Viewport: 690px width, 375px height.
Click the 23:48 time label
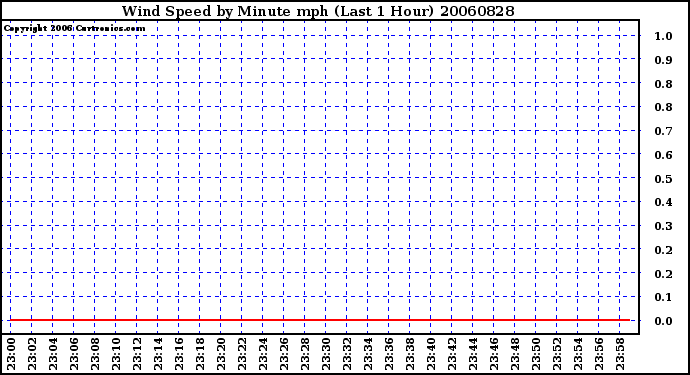[x=515, y=354]
